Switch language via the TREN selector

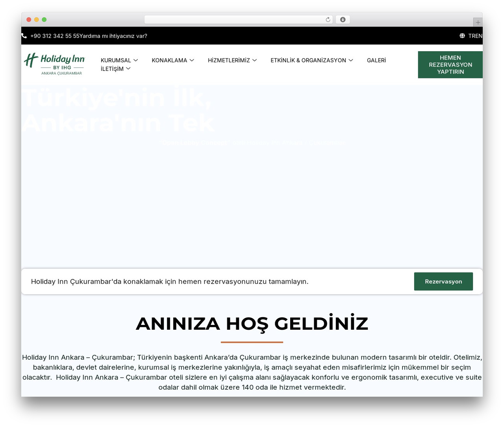pyautogui.click(x=475, y=36)
